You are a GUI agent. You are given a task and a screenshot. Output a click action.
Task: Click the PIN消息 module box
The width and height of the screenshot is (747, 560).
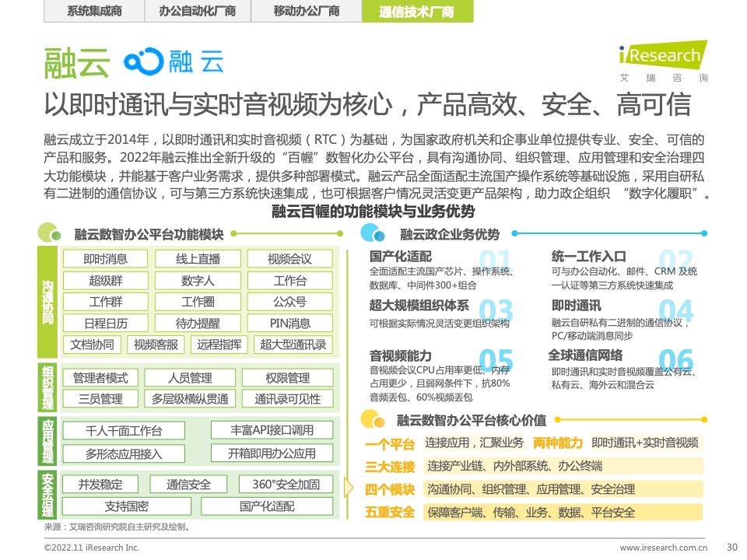click(289, 324)
